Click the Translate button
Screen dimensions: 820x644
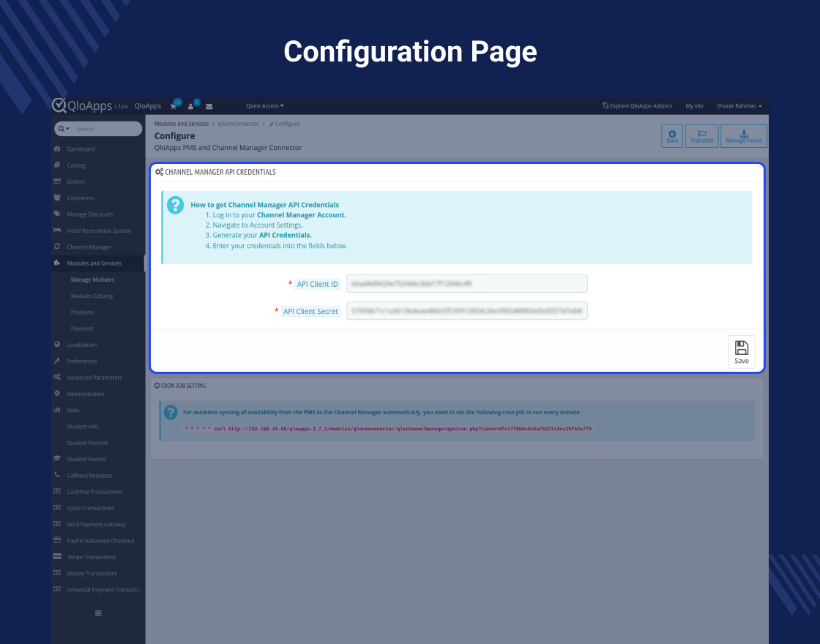click(x=702, y=136)
